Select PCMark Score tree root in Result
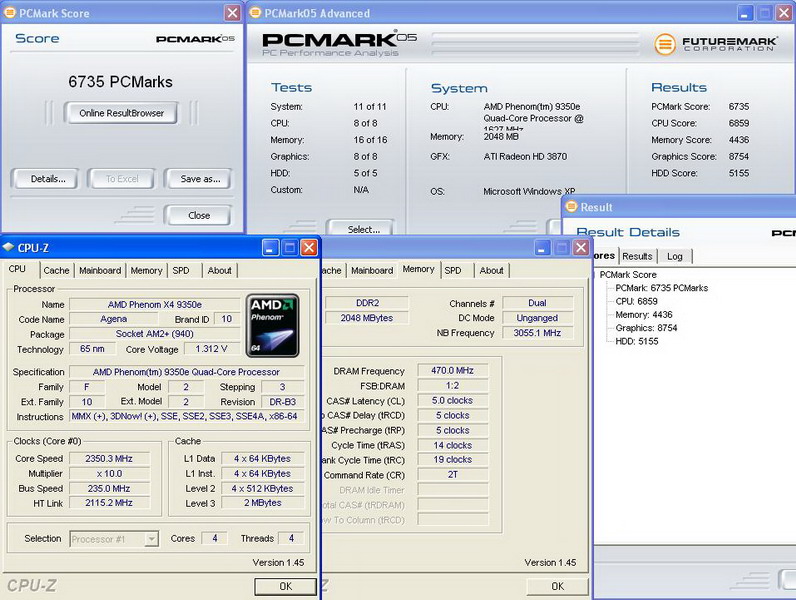The image size is (796, 600). pos(628,275)
